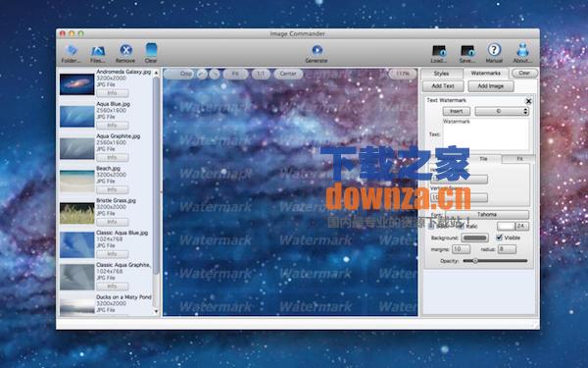Click the Opacity slider
The height and width of the screenshot is (368, 588).
(x=495, y=261)
